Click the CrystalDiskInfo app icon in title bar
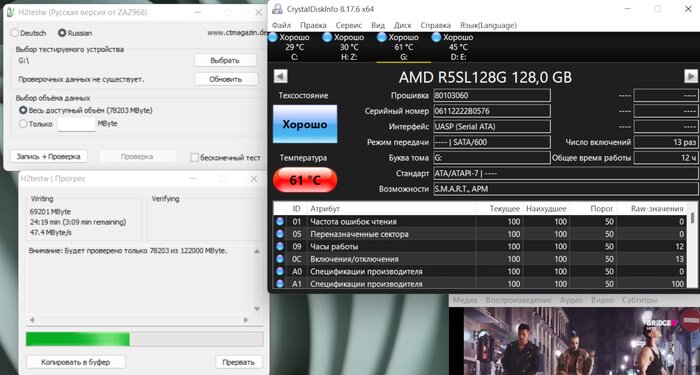This screenshot has width=700, height=375. 277,8
